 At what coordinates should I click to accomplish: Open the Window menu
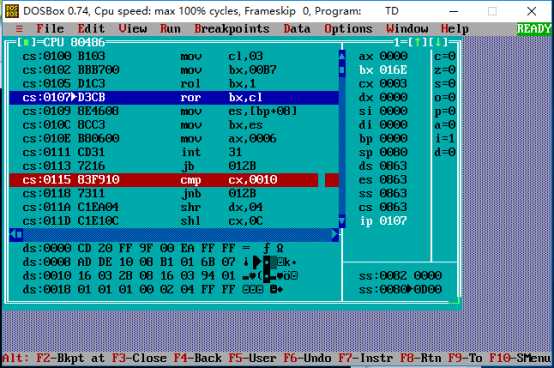coord(407,29)
